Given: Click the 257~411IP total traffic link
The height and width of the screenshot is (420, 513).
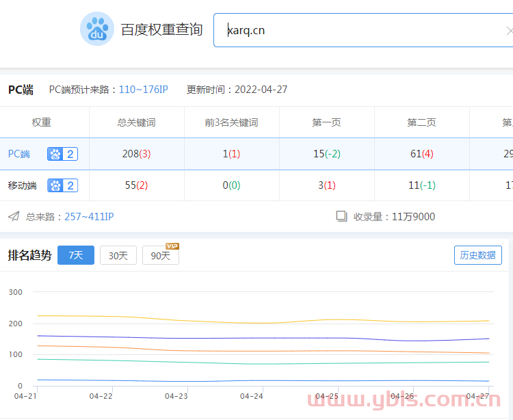Looking at the screenshot, I should point(89,217).
